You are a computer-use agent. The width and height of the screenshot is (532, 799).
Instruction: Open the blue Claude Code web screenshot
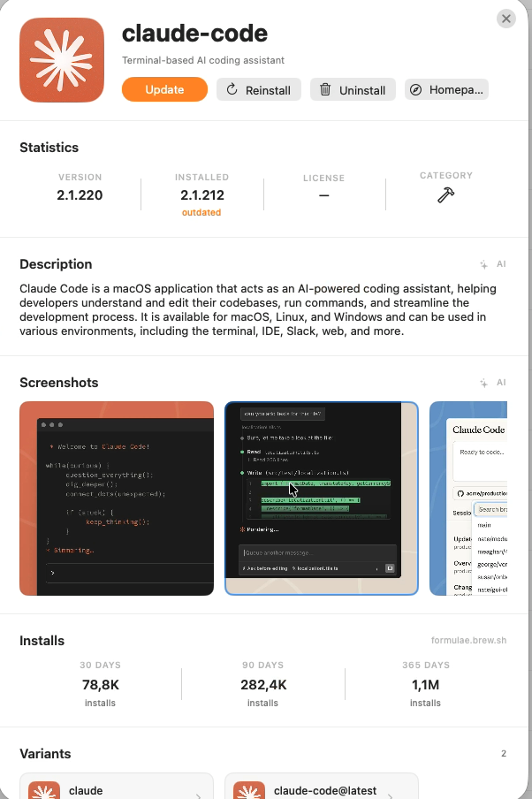point(468,498)
